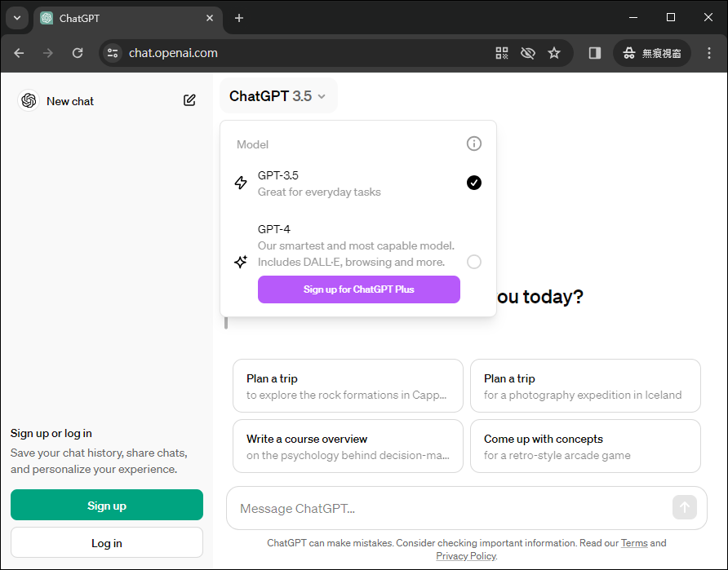728x570 pixels.
Task: Open the browser side panel icon
Action: (595, 53)
